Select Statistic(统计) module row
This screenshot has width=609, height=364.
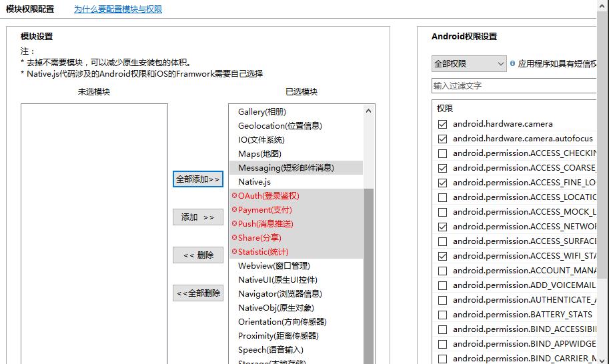tap(296, 251)
